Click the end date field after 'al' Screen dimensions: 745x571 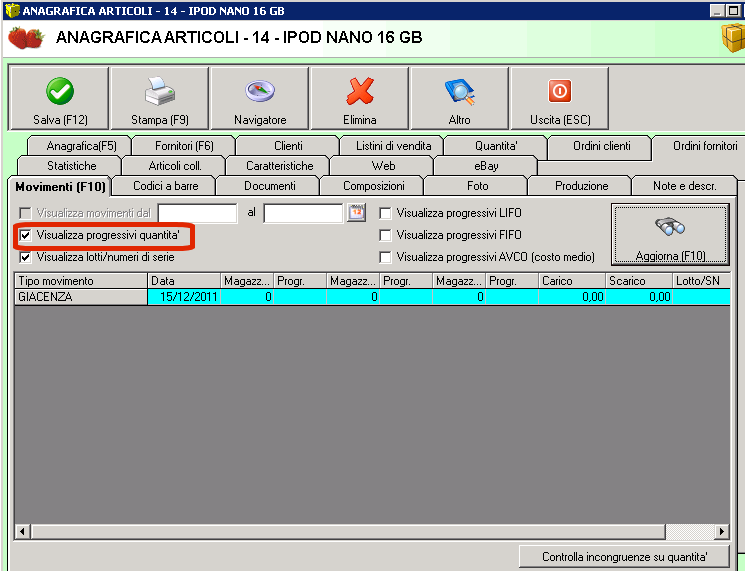303,213
